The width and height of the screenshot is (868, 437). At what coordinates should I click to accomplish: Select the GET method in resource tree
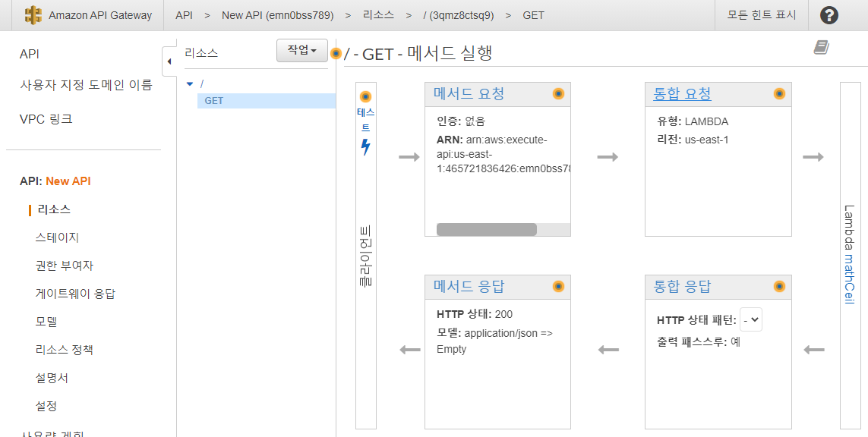point(267,101)
